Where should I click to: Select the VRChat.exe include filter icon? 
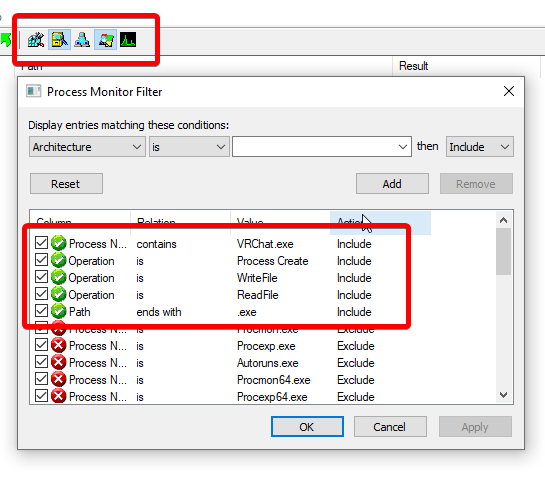pos(58,243)
